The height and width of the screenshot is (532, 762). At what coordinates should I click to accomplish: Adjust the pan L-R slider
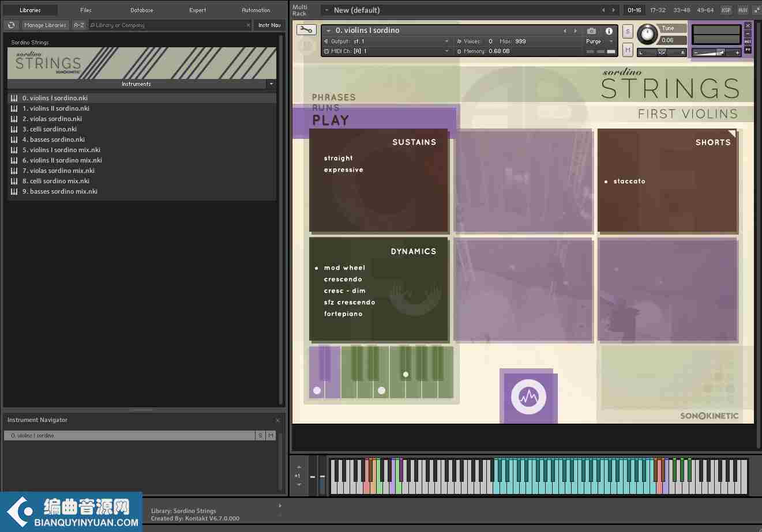[662, 52]
